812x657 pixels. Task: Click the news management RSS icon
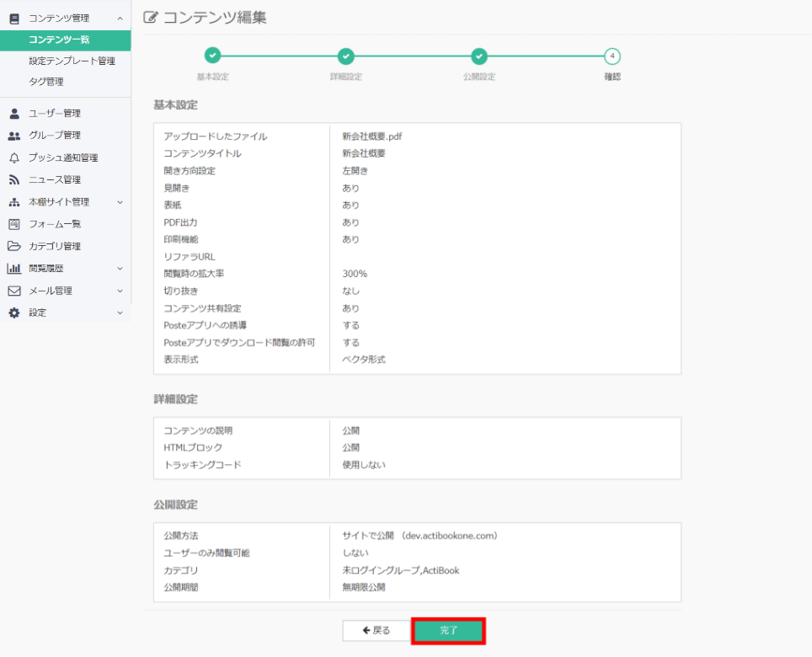pyautogui.click(x=14, y=179)
